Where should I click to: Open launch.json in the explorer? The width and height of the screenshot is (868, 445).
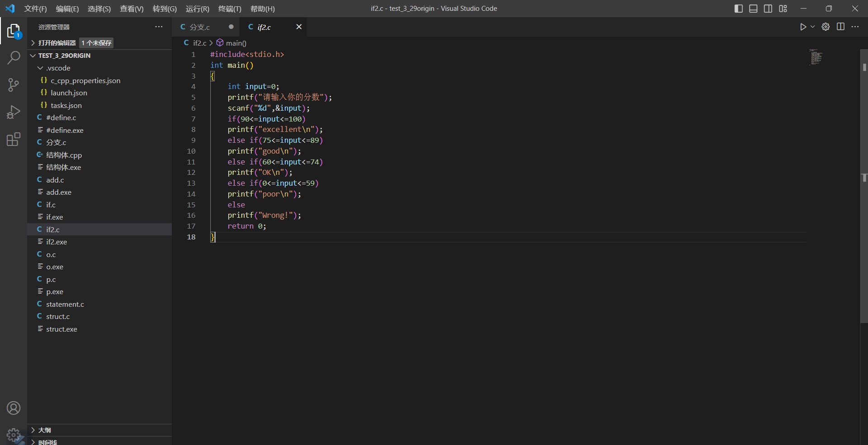pyautogui.click(x=69, y=93)
